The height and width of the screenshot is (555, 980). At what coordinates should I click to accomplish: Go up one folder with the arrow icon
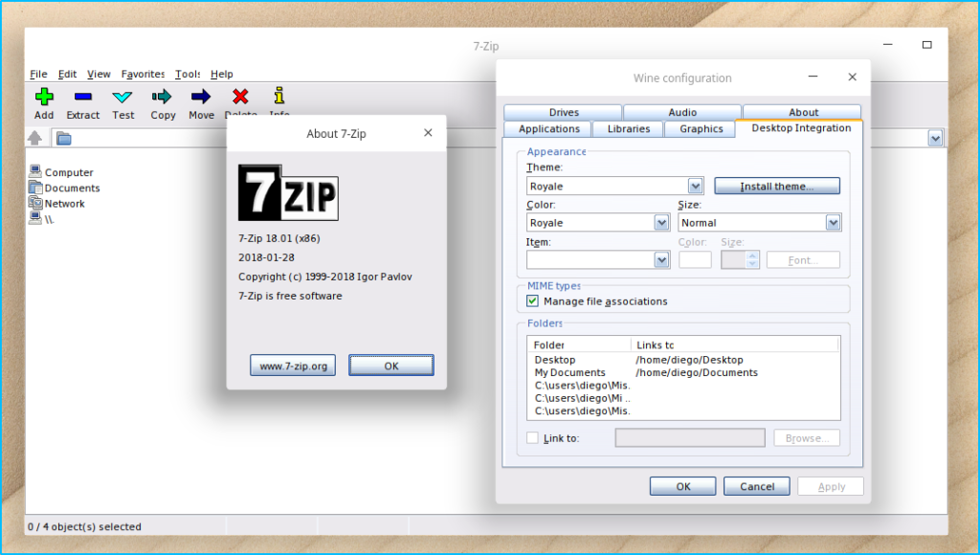tap(35, 138)
